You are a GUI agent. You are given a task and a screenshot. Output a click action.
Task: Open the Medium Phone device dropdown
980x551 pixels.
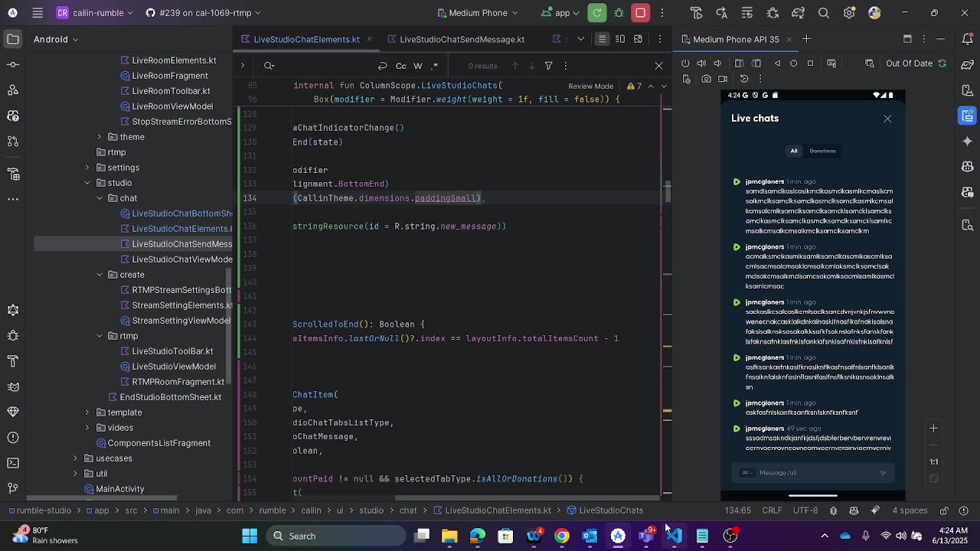click(478, 13)
